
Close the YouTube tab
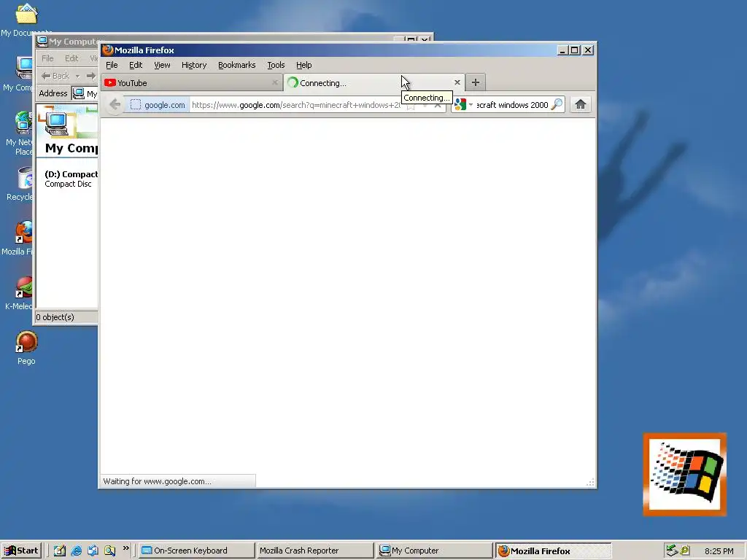[275, 82]
